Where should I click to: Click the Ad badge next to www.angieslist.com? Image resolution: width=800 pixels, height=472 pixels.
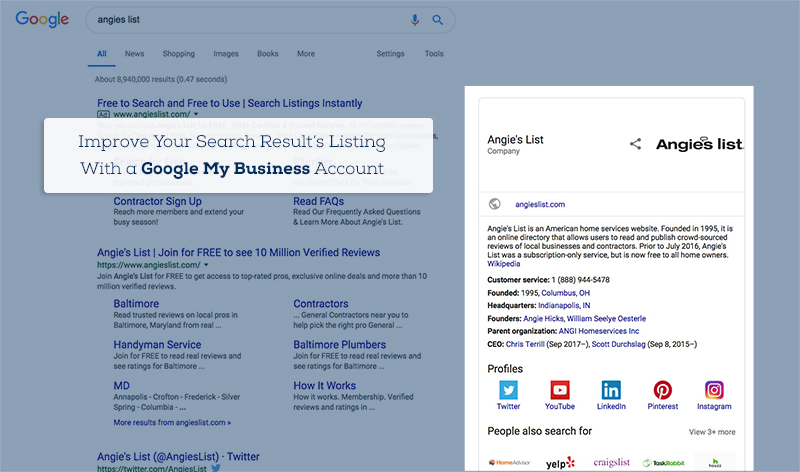click(103, 114)
